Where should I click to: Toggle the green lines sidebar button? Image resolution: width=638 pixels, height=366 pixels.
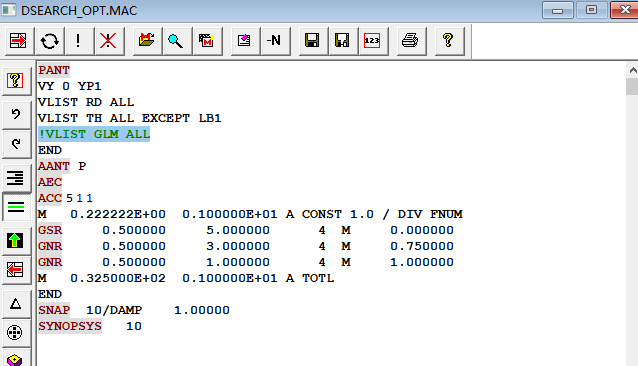click(15, 207)
